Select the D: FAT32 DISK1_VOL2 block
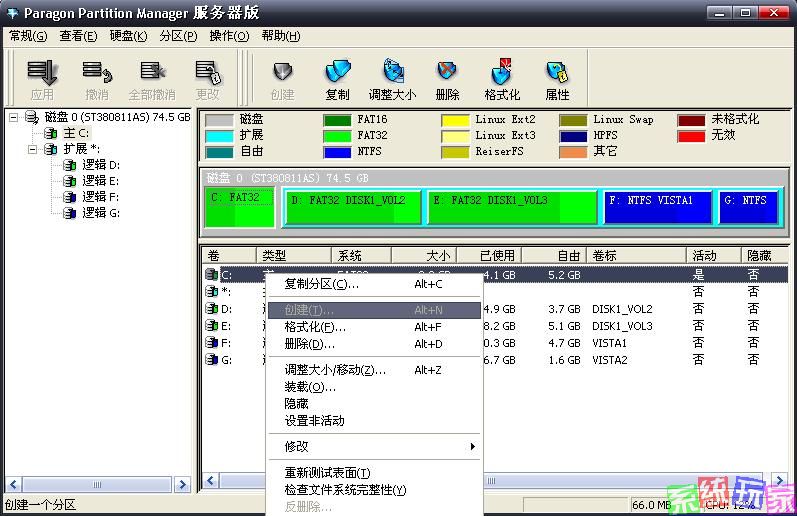797x516 pixels. click(353, 207)
